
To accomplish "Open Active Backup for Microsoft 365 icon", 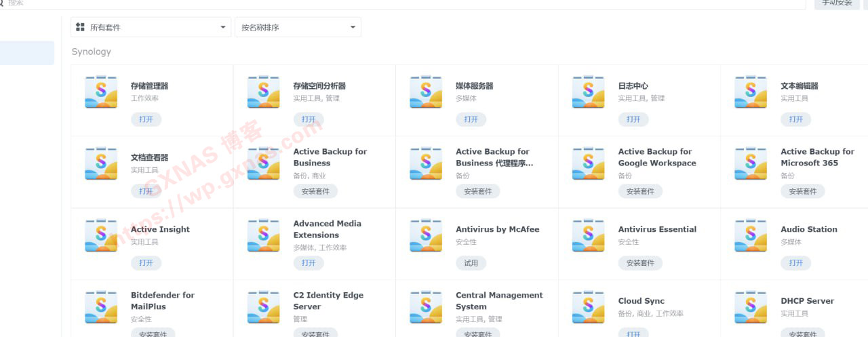I will click(751, 163).
